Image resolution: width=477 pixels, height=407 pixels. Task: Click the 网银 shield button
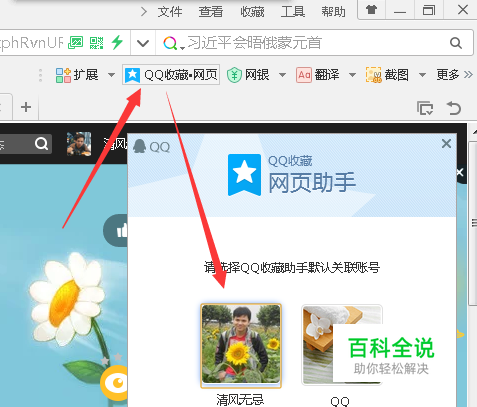248,75
